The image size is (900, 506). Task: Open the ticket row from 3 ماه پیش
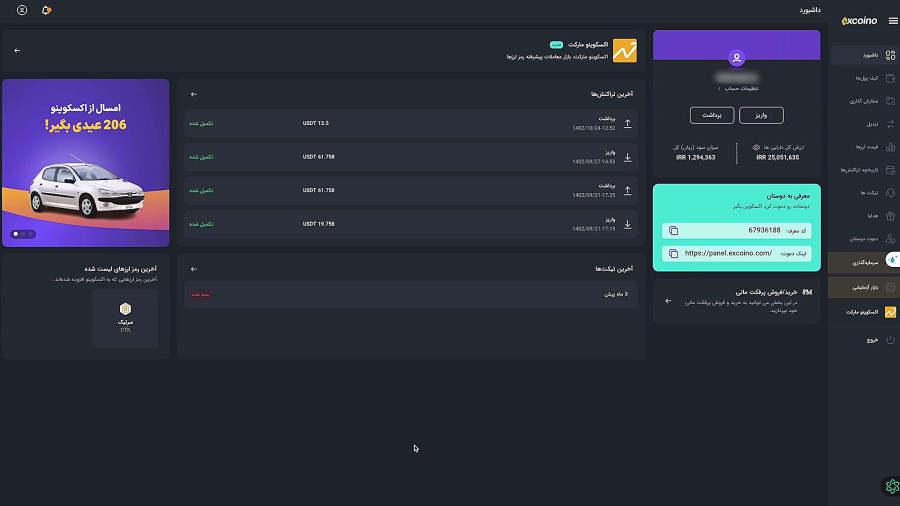tap(411, 294)
